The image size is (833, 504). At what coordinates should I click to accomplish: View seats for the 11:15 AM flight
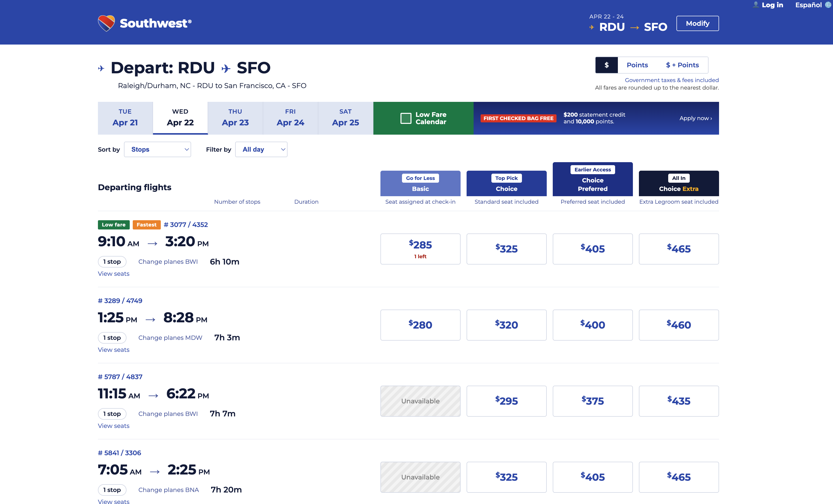tap(114, 426)
